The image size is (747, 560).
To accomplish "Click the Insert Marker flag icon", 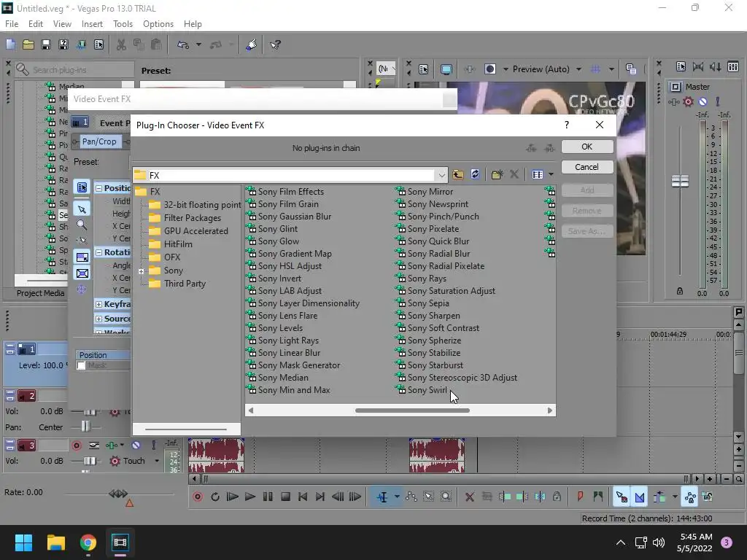I will 580,497.
